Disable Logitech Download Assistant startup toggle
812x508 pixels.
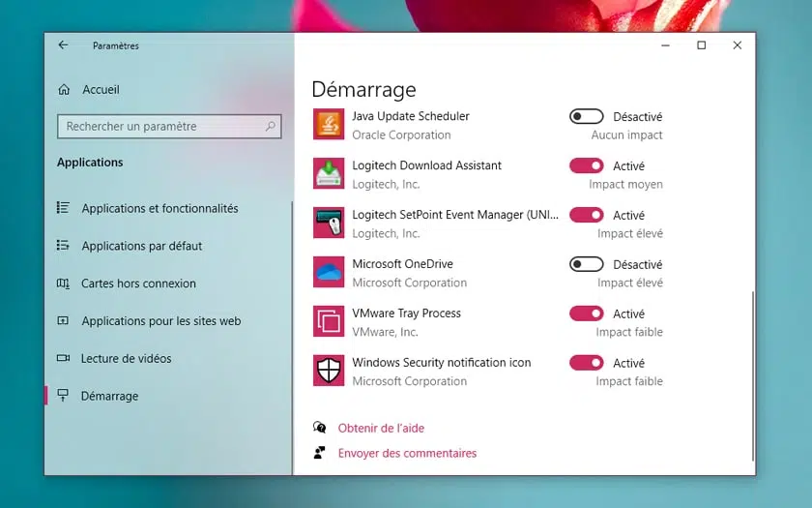point(586,165)
